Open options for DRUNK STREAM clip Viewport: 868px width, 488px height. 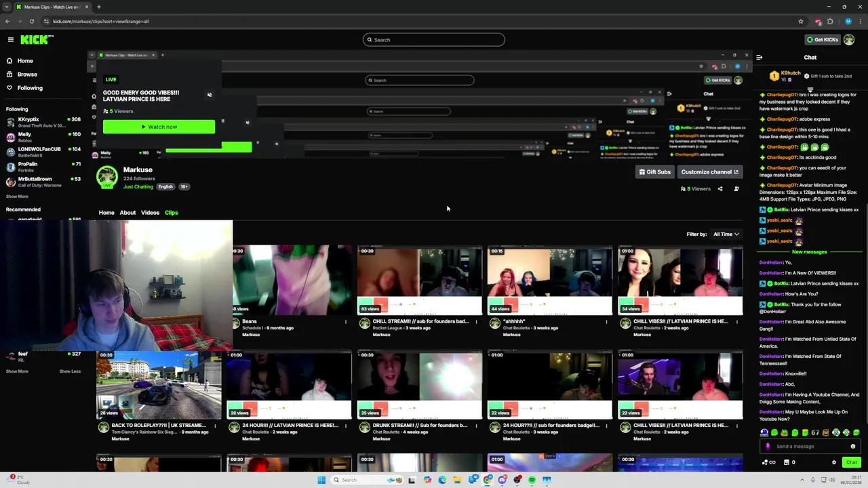coord(476,426)
